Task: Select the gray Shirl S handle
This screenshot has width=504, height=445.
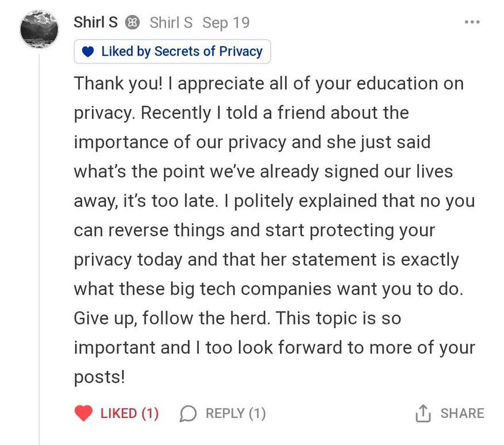Action: (171, 22)
